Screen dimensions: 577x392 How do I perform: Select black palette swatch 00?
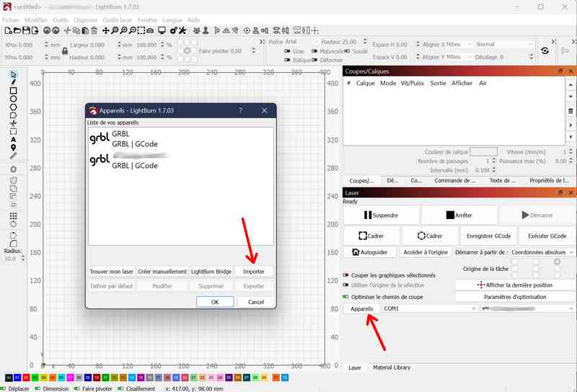pos(9,378)
